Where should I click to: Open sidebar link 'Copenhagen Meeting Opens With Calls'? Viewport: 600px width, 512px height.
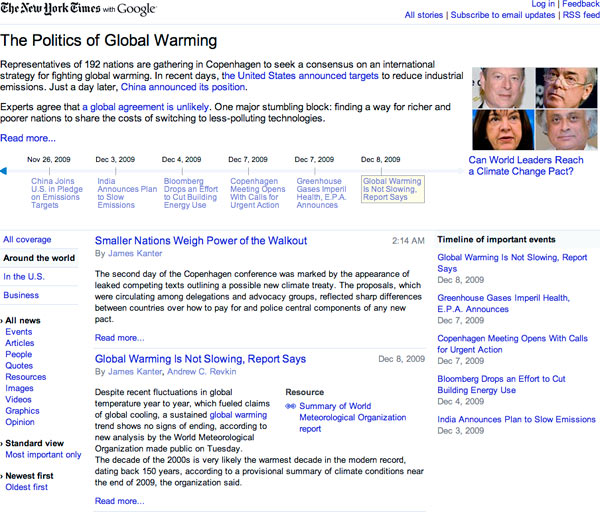512,344
